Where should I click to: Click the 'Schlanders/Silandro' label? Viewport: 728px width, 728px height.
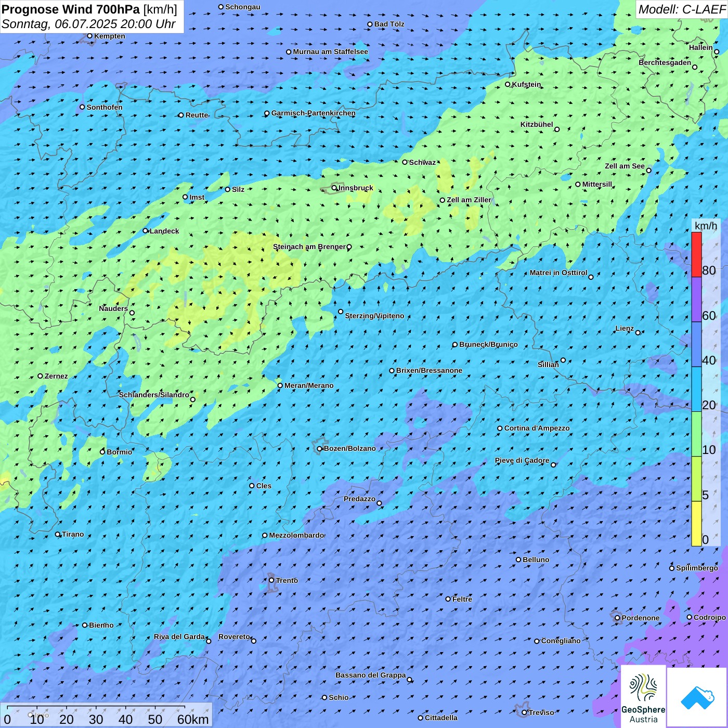click(154, 395)
